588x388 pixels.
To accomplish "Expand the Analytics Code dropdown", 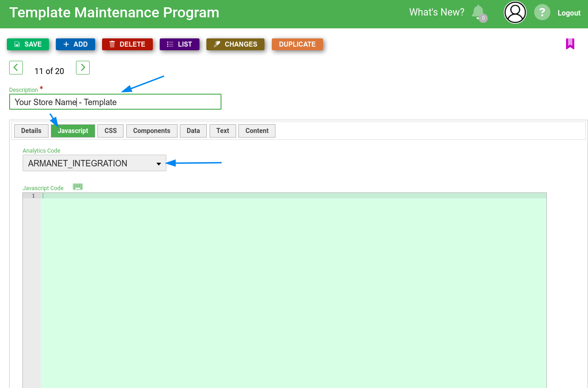I will (x=94, y=163).
